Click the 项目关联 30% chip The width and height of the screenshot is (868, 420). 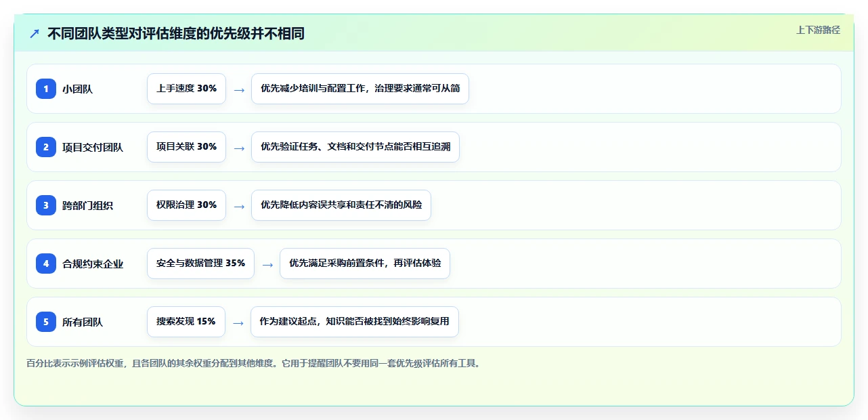(186, 147)
